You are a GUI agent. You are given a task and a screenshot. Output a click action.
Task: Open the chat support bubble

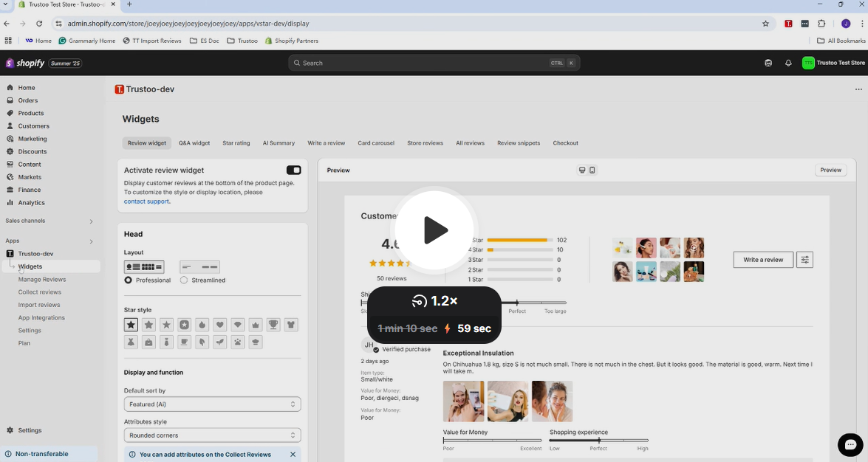click(x=850, y=445)
